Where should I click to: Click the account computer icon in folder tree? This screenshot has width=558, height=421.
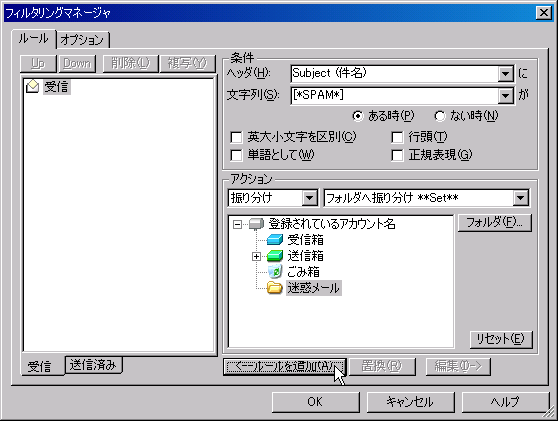[x=256, y=224]
